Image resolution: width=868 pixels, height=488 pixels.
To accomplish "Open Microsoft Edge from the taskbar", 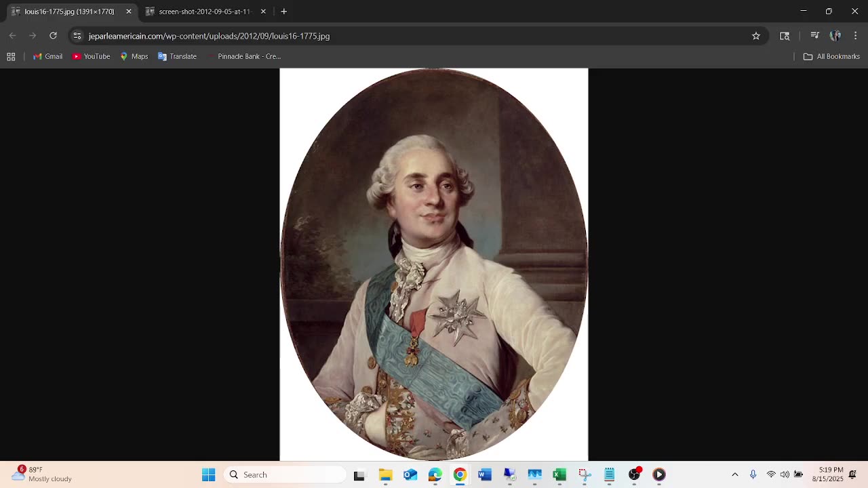I will pyautogui.click(x=435, y=474).
